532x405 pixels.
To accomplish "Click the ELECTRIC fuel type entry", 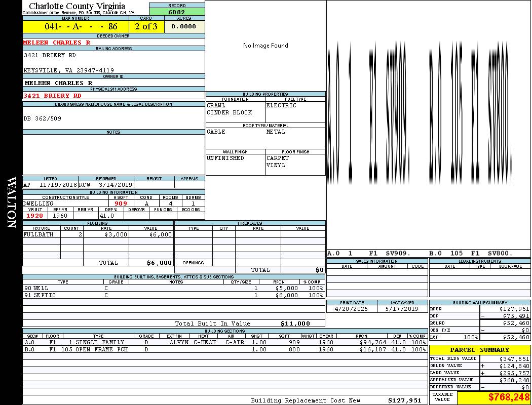I will [281, 106].
